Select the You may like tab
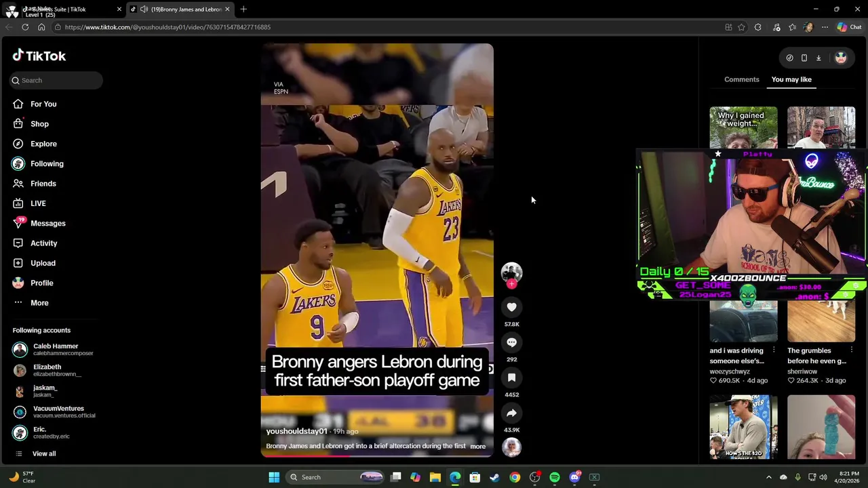 (791, 79)
